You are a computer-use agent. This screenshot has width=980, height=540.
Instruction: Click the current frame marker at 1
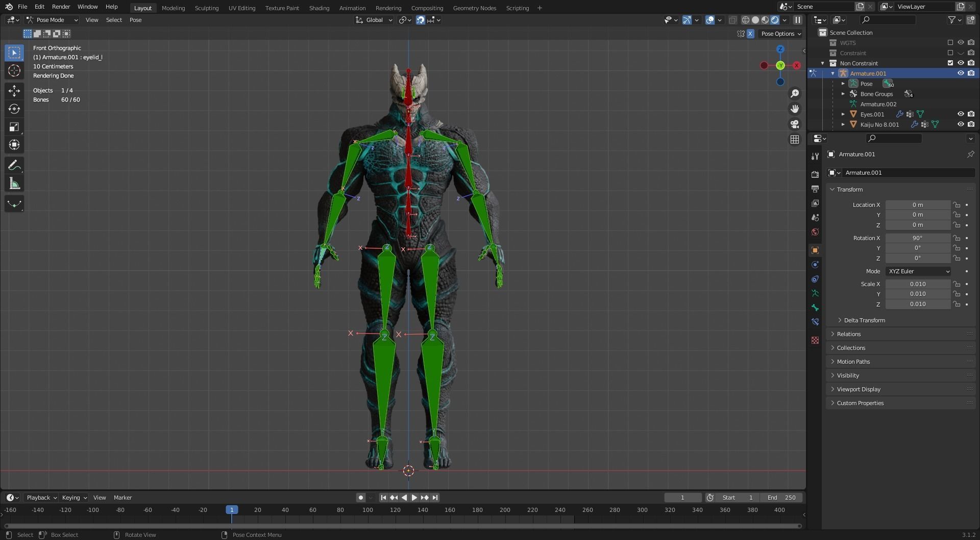point(232,510)
